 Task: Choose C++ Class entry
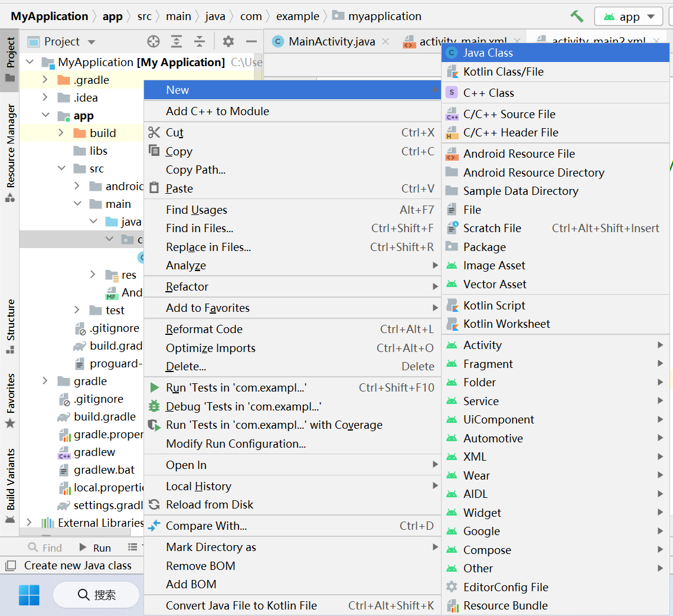(x=556, y=93)
